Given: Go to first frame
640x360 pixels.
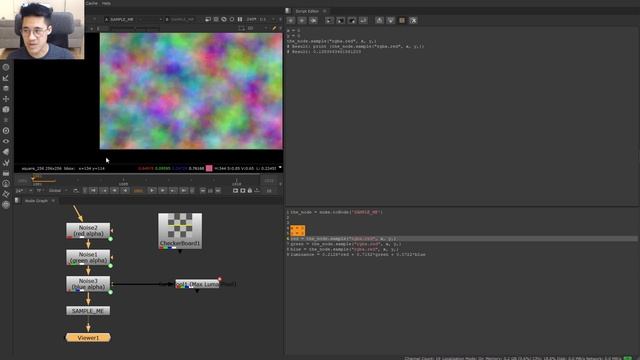Looking at the screenshot, I should point(93,191).
